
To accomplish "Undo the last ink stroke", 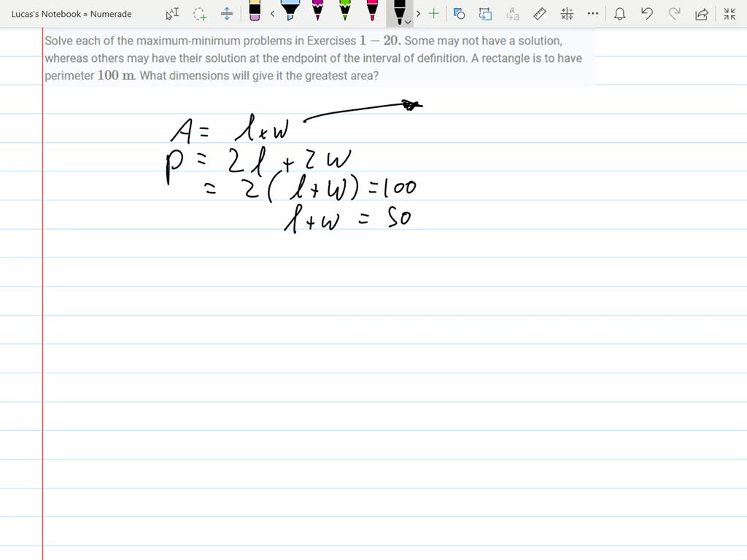I will click(x=646, y=13).
